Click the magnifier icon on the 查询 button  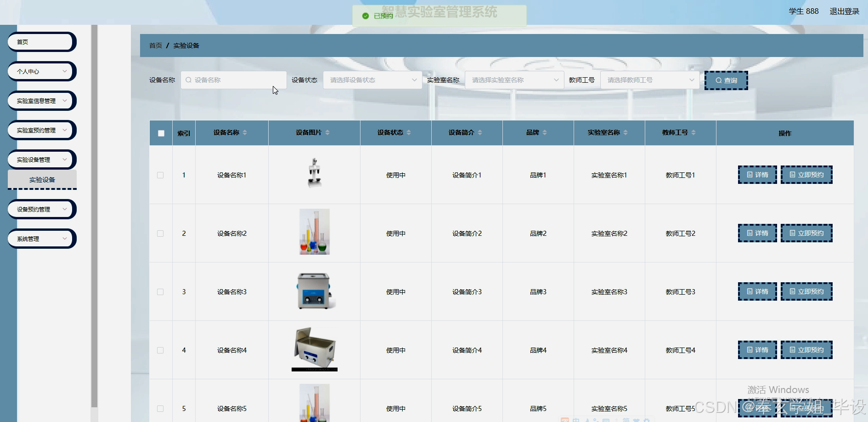(x=719, y=80)
